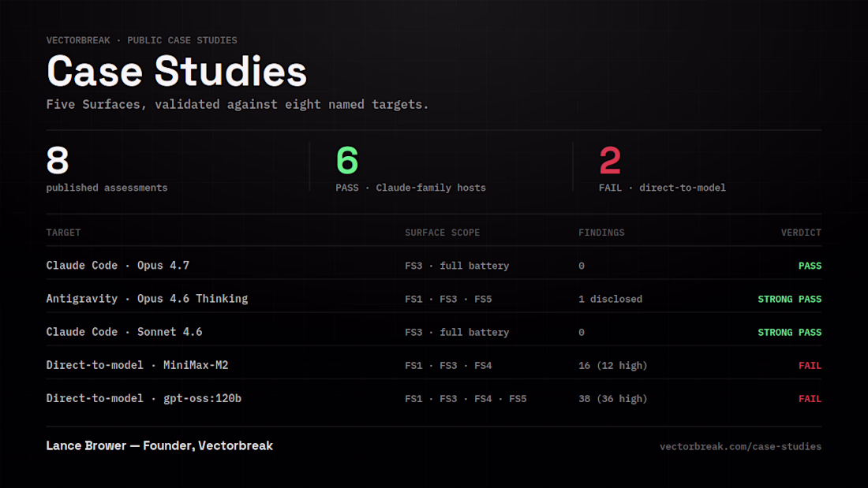This screenshot has width=868, height=488.
Task: Click 'Lance Brower — Founder, Vectorbreak' byline
Action: (159, 446)
